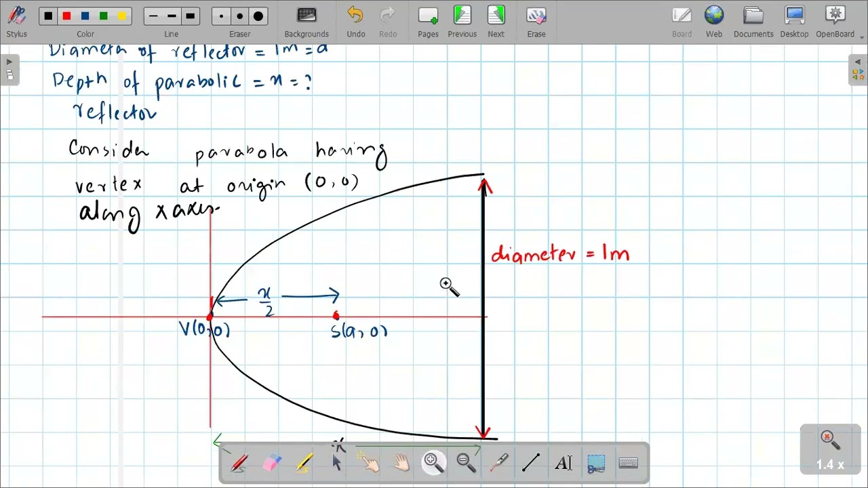Screen dimensions: 868x488
Task: Choose the large eraser size
Action: point(258,16)
